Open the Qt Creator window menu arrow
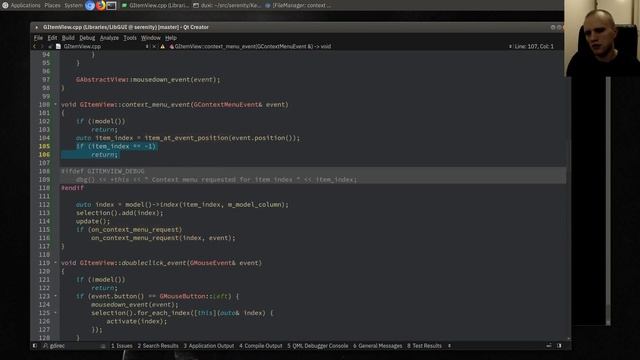The width and height of the screenshot is (640, 360). point(36,27)
